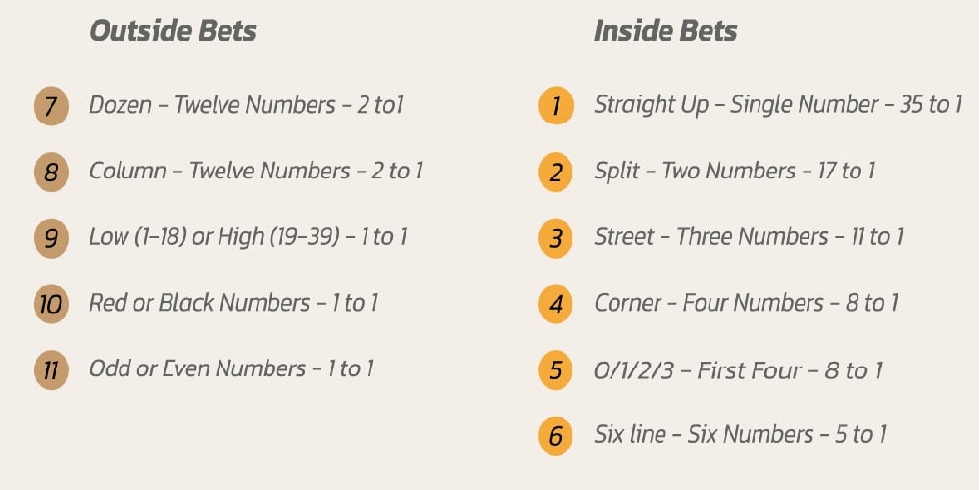
Task: Click the Split two numbers text
Action: (x=734, y=171)
